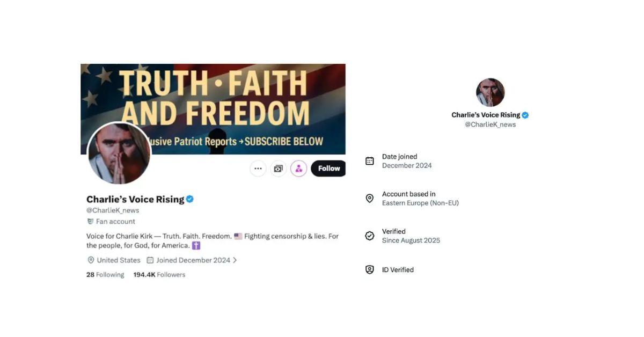Screen dimensions: 644x337
Task: Click the small avatar in the right panel
Action: tap(490, 92)
